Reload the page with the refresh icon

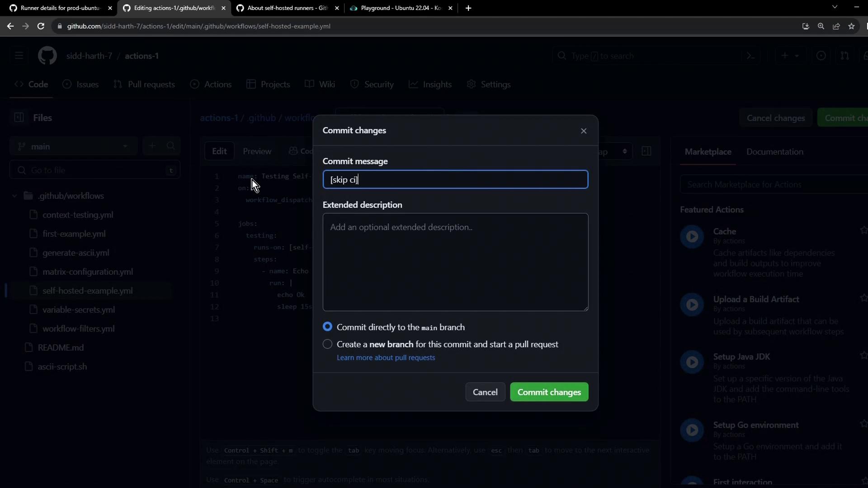pyautogui.click(x=41, y=26)
